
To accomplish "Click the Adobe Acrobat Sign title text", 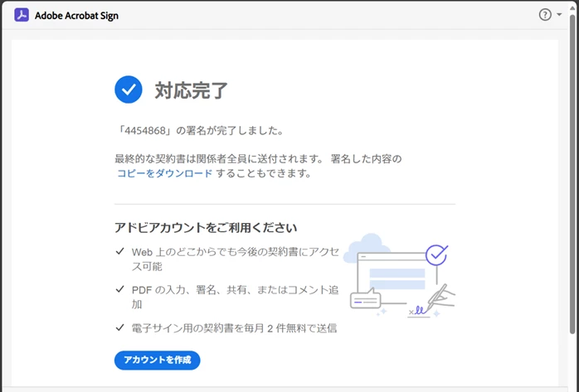I will click(x=77, y=16).
